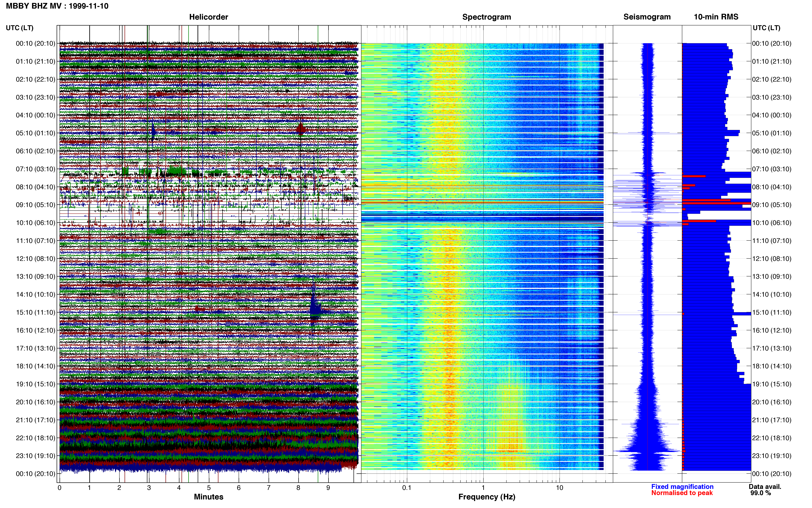Click the 'Fixed magnification' legend text
The width and height of the screenshot is (812, 508).
pyautogui.click(x=682, y=486)
